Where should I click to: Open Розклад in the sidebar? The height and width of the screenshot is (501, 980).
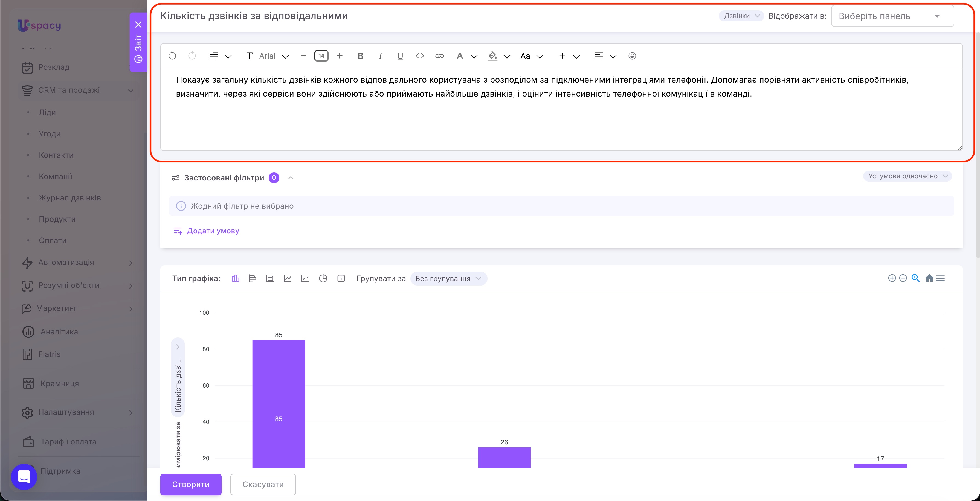point(54,67)
